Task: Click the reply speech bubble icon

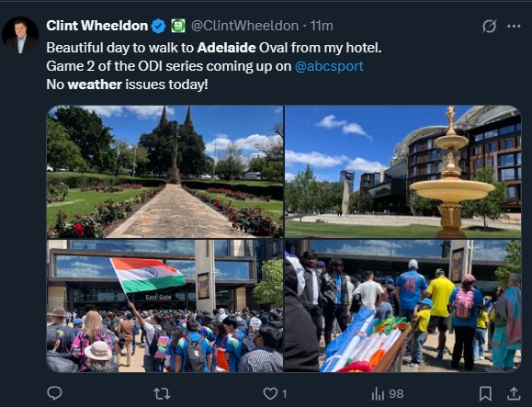Action: tap(54, 393)
